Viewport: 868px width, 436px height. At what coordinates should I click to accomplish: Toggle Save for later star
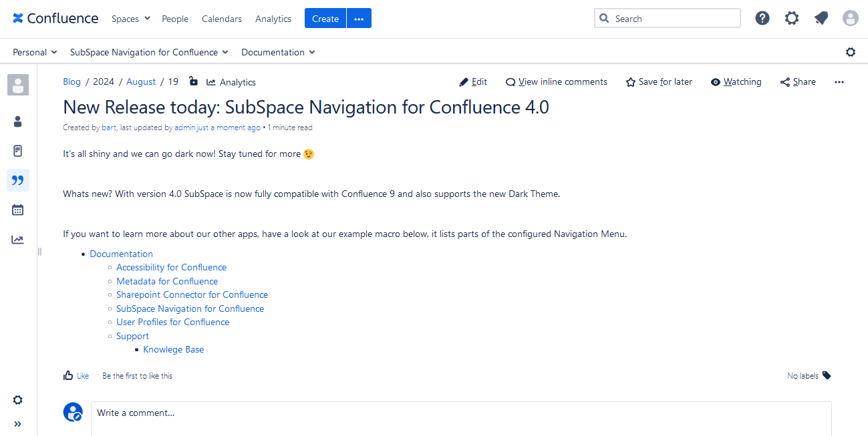pyautogui.click(x=659, y=82)
